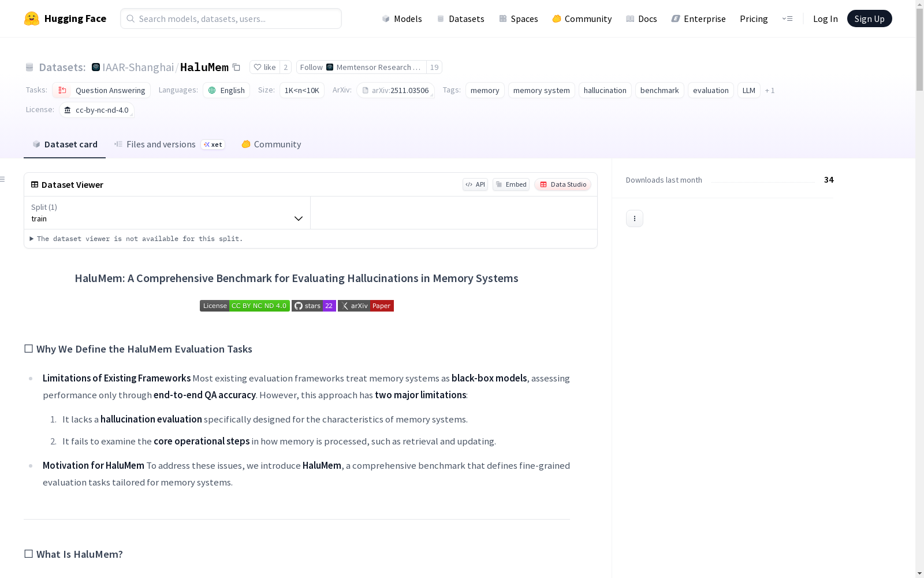Open Enterprise in the navigation bar
Viewport: 924px width, 578px height.
[x=699, y=18]
